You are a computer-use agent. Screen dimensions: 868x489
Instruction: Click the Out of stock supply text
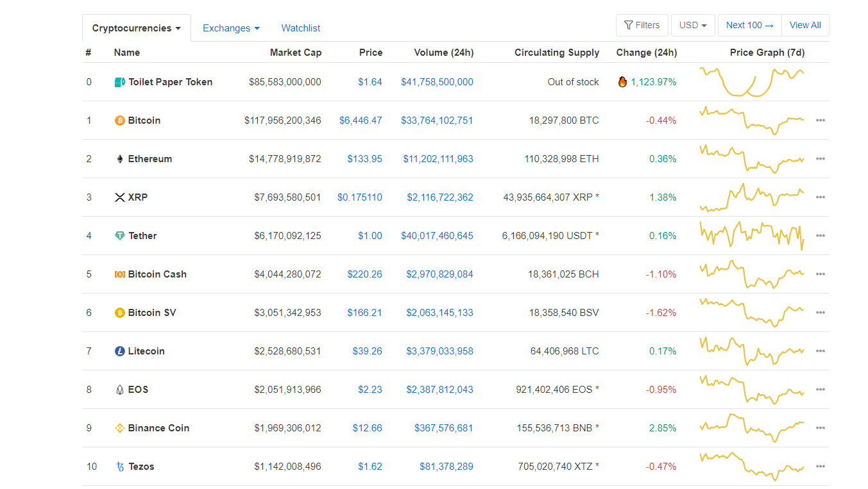[574, 82]
